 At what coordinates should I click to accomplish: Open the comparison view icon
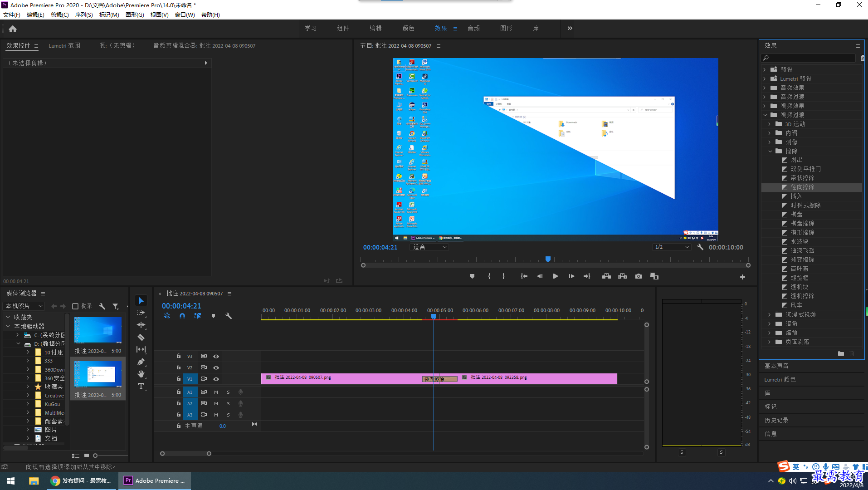tap(654, 276)
